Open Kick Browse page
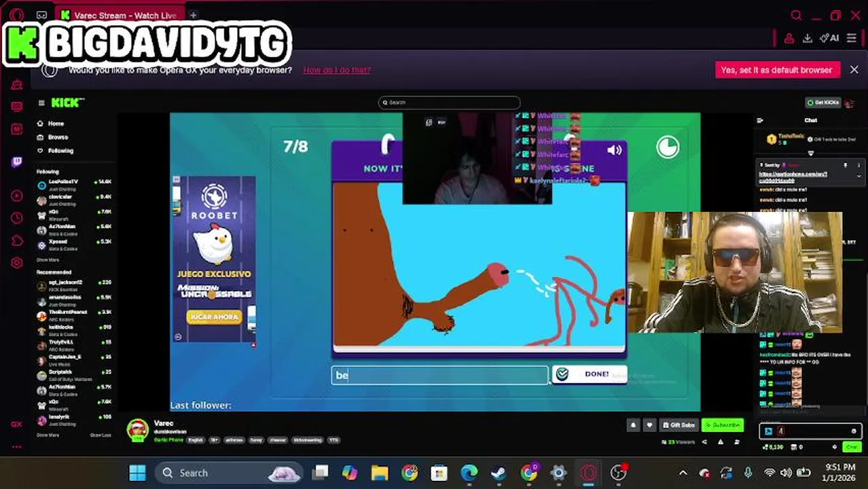Image resolution: width=868 pixels, height=489 pixels. coord(53,137)
